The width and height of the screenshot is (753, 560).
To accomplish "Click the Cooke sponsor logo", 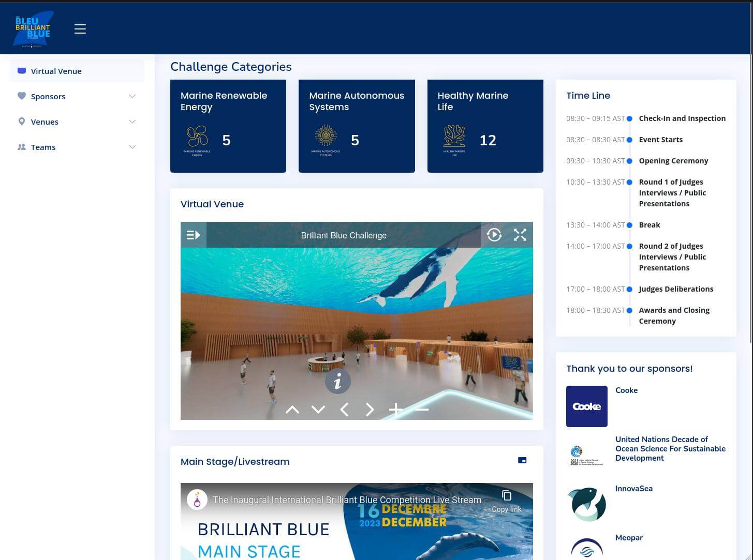I will click(586, 406).
